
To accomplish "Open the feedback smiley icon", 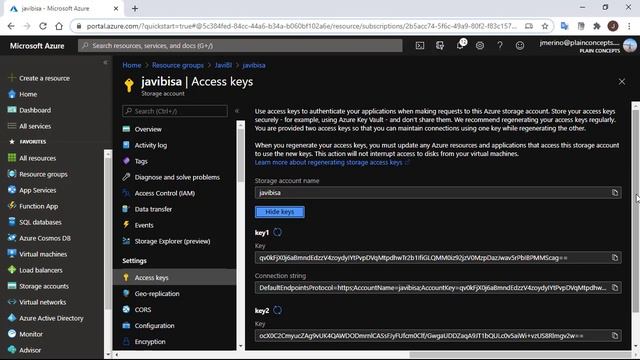I will tap(520, 46).
